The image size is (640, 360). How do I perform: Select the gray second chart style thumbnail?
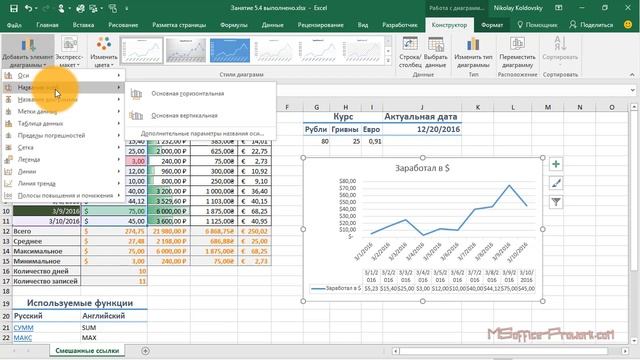(186, 50)
